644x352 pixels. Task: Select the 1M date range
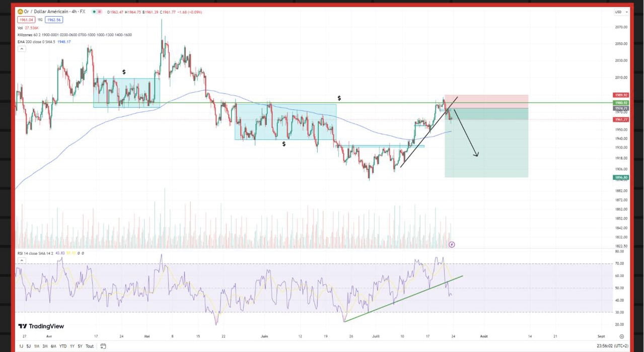[x=37, y=346]
